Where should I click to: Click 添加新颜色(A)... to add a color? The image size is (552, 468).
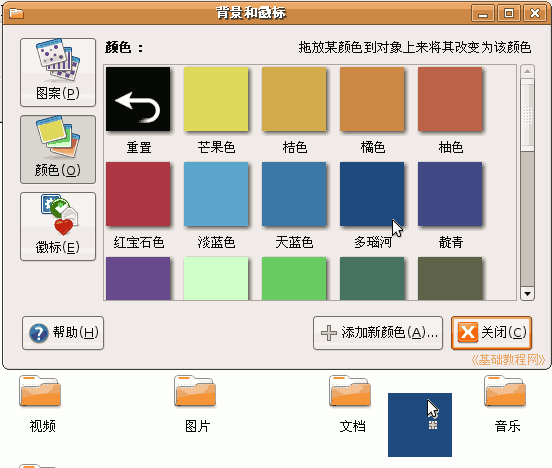[x=378, y=333]
